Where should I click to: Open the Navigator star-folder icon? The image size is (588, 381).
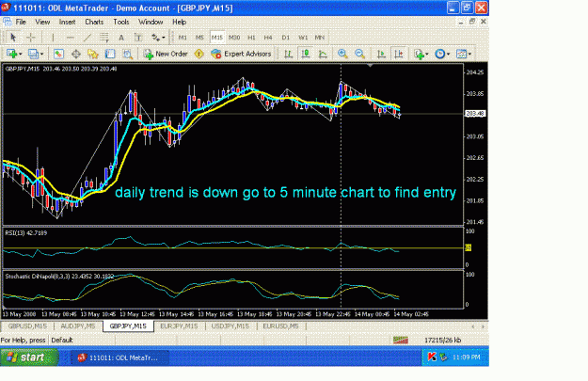coord(92,54)
